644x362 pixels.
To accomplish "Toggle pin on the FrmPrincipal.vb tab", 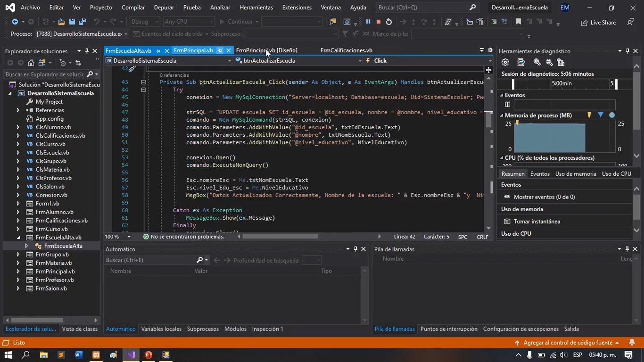I will (220, 50).
